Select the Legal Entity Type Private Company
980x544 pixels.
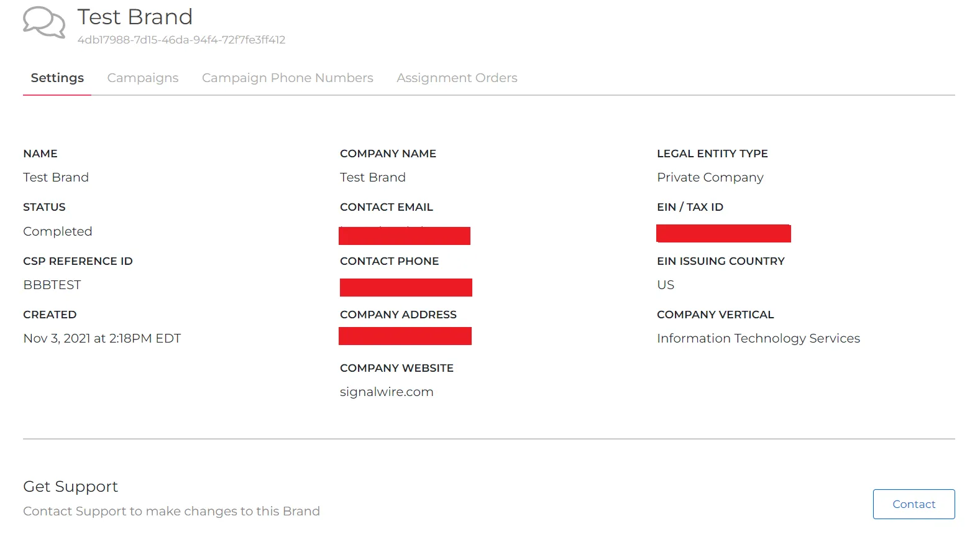[710, 177]
